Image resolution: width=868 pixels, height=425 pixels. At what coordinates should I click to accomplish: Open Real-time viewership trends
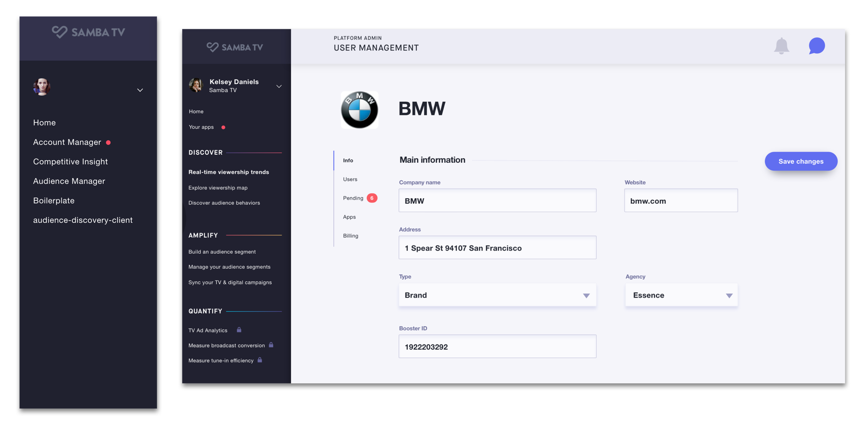229,172
